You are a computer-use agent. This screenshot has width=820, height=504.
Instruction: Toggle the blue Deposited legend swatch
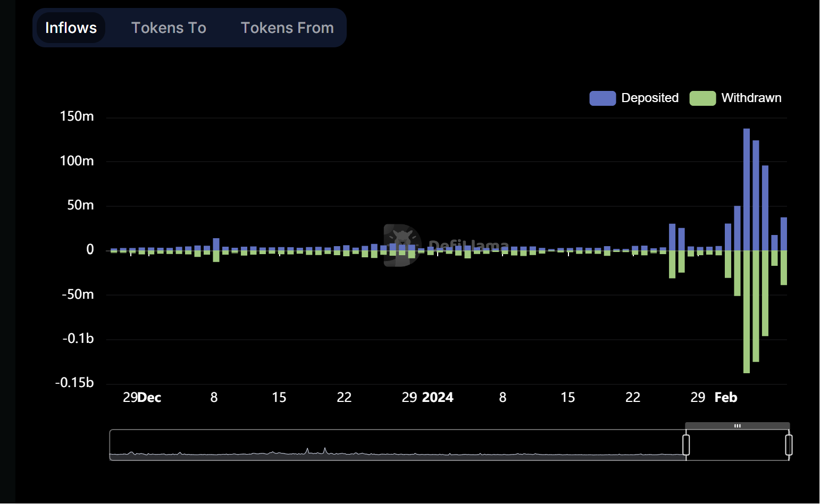click(x=602, y=98)
